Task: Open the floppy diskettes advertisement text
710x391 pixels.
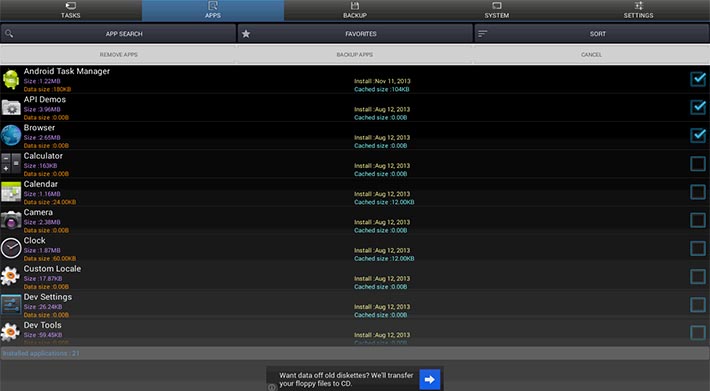Action: click(x=346, y=379)
